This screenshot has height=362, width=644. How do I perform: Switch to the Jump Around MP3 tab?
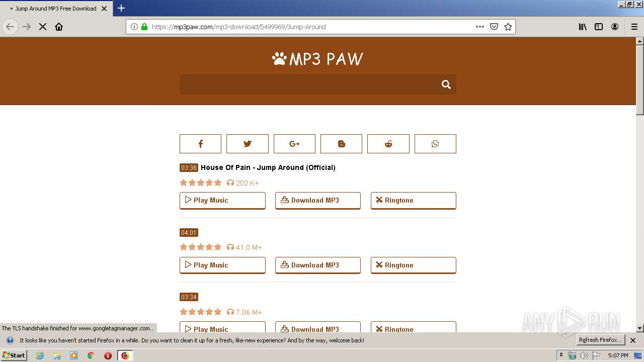click(x=55, y=8)
